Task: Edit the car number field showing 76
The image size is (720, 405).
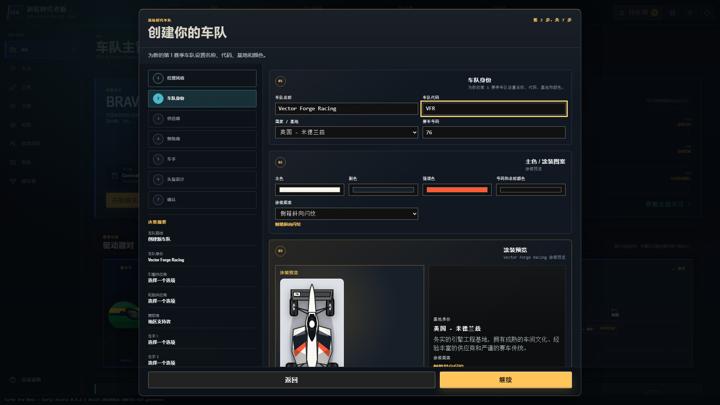Action: coord(494,132)
